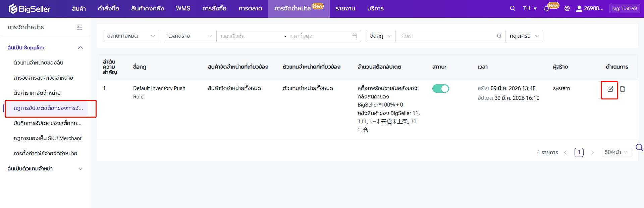Edit the Default Inventory Push Rule
Image resolution: width=644 pixels, height=208 pixels.
click(610, 89)
